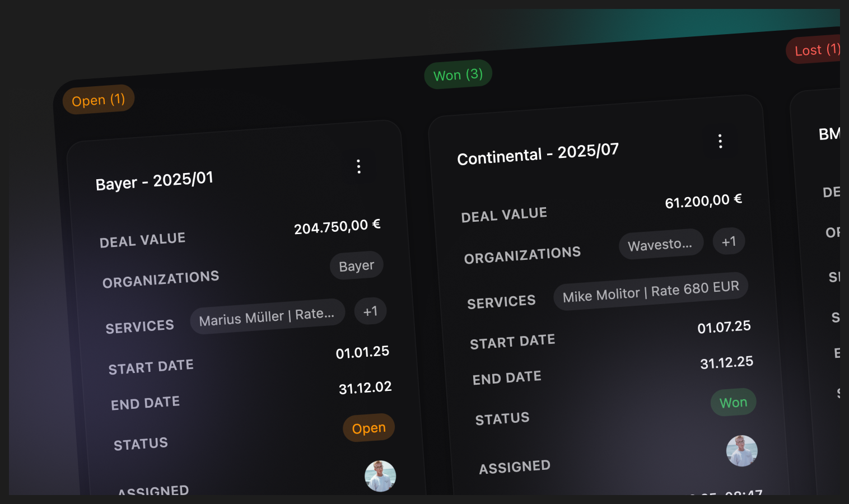Click the Marius Müller service chip

click(267, 317)
